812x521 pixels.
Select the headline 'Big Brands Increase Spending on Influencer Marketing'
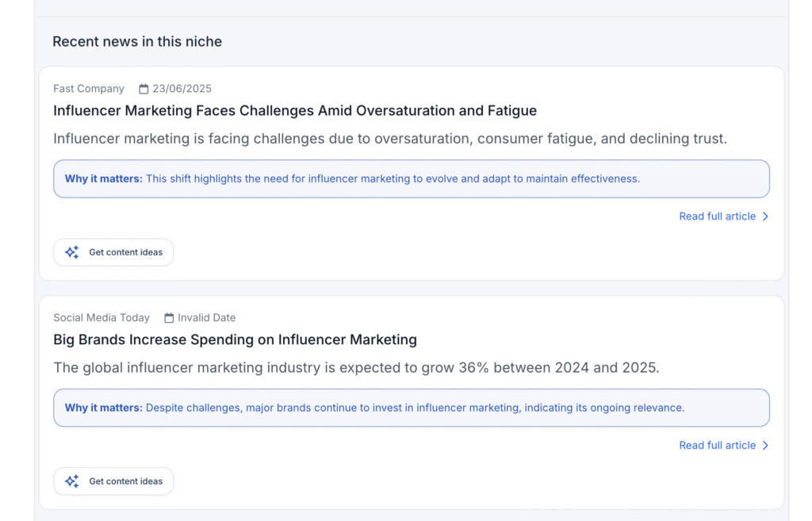point(235,340)
